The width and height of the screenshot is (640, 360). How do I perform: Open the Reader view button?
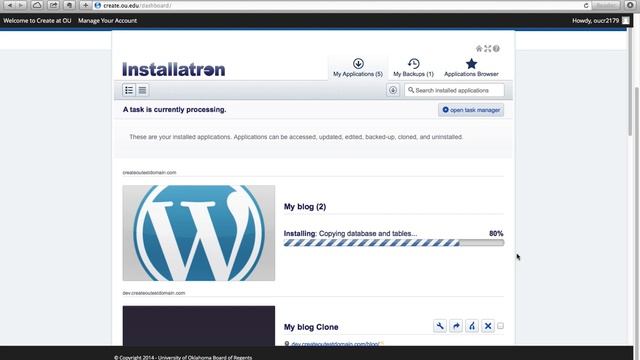(606, 5)
